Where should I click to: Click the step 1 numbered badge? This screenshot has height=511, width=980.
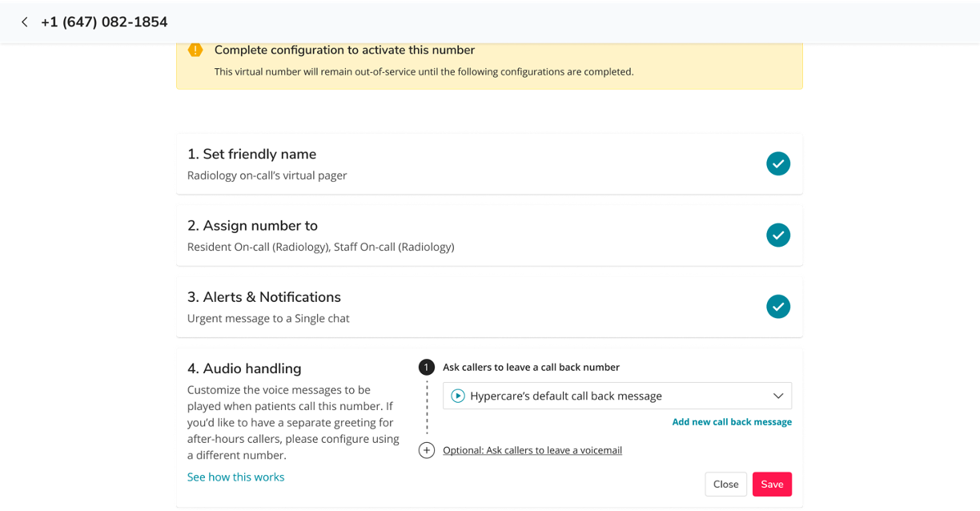427,367
